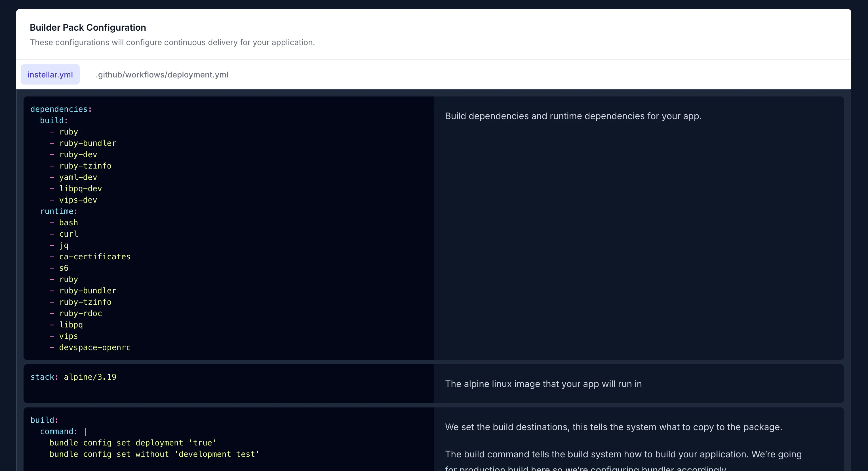868x471 pixels.
Task: Click the 'stack: alpine/3.19' code line
Action: (x=73, y=377)
